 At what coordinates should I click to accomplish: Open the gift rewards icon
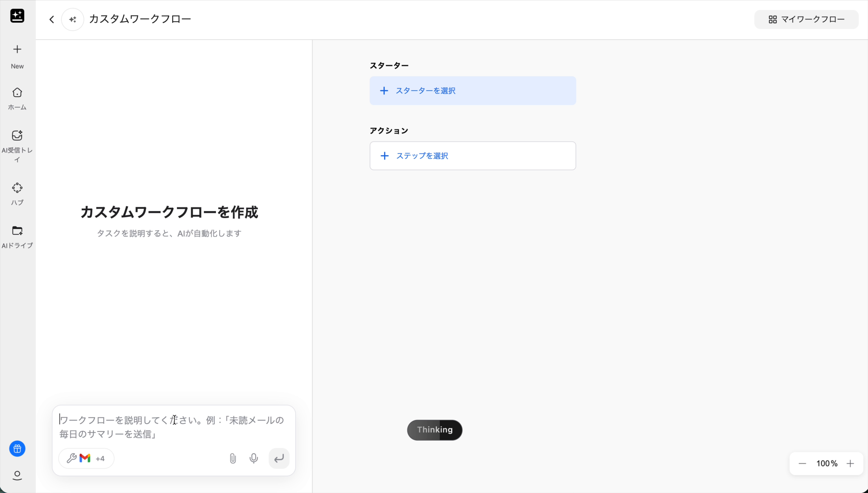click(x=17, y=449)
